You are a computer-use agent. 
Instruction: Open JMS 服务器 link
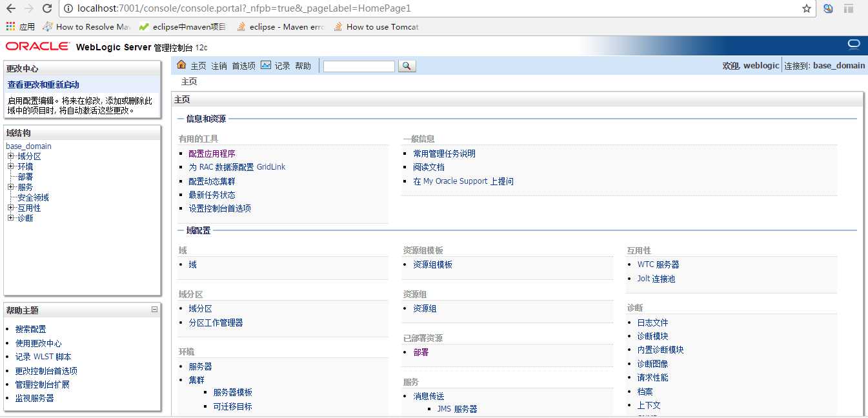click(x=457, y=409)
